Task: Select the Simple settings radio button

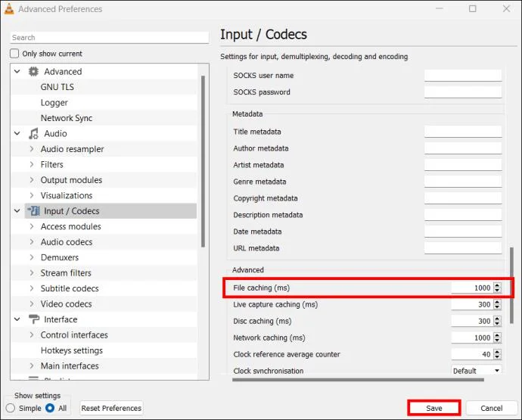Action: [x=11, y=408]
